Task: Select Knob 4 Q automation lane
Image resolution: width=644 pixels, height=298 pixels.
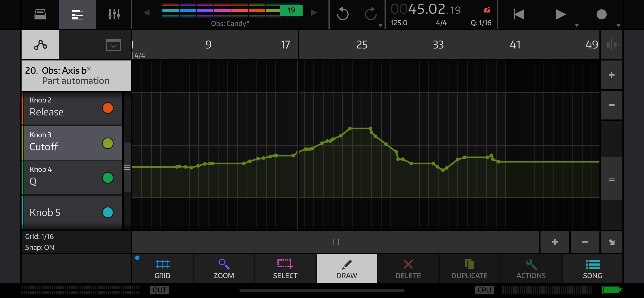Action: pyautogui.click(x=73, y=178)
